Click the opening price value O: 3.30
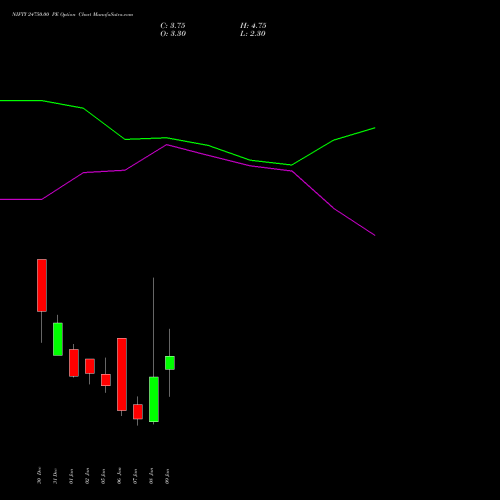The image size is (500, 500). tap(173, 34)
